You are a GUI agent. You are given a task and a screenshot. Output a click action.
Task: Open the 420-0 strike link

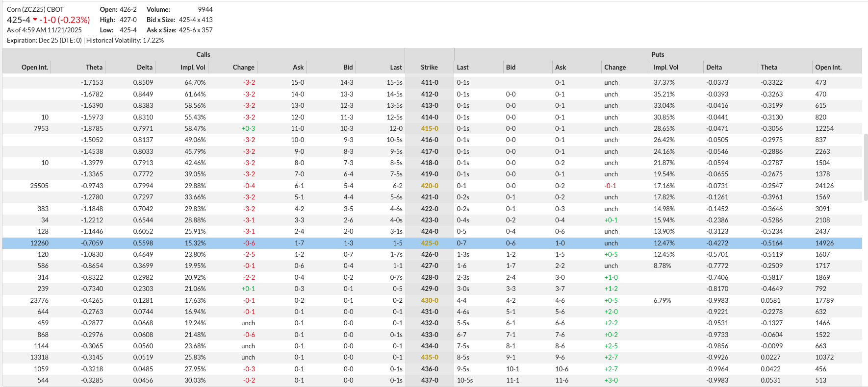[x=430, y=186]
